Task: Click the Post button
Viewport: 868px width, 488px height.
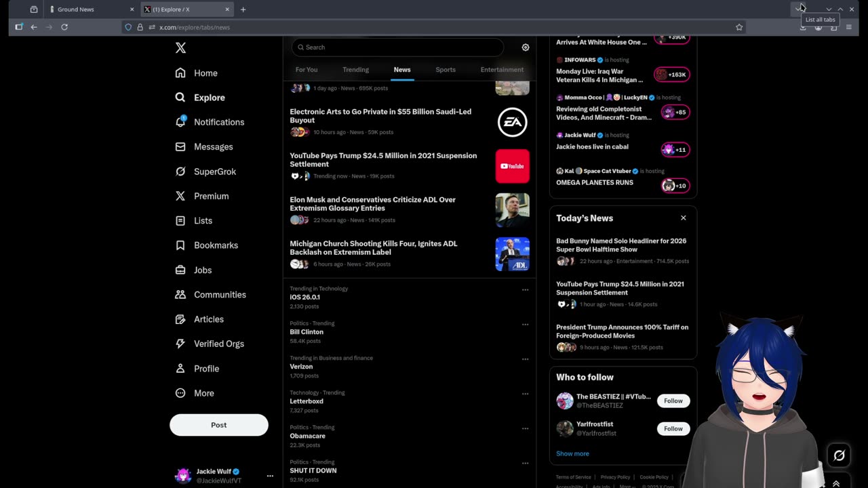Action: click(219, 425)
